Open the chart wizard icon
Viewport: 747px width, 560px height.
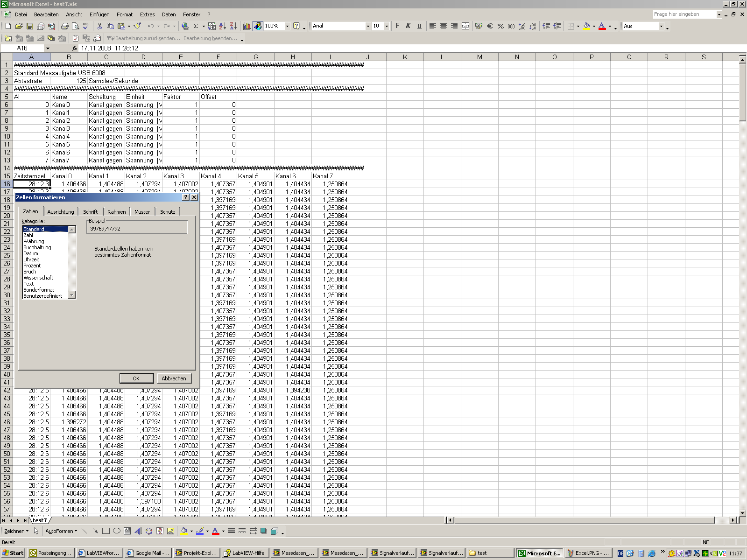(x=247, y=26)
